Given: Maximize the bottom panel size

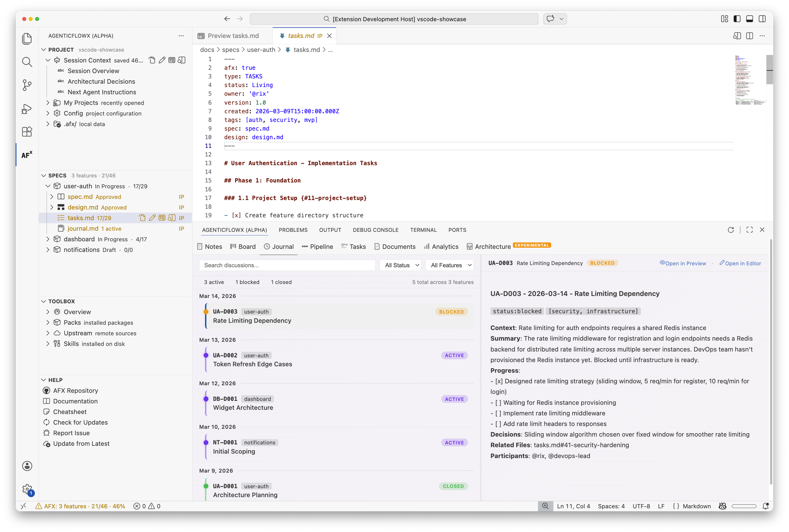Looking at the screenshot, I should click(750, 230).
